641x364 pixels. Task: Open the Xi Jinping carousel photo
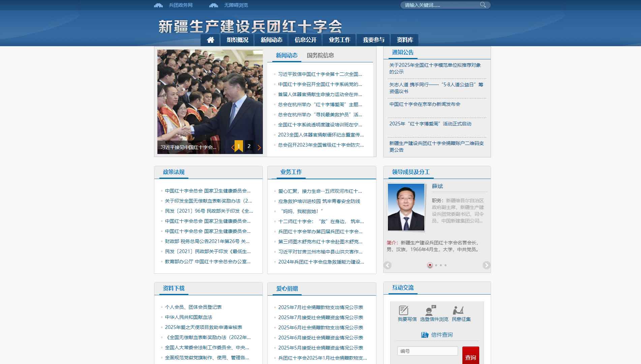tap(210, 101)
